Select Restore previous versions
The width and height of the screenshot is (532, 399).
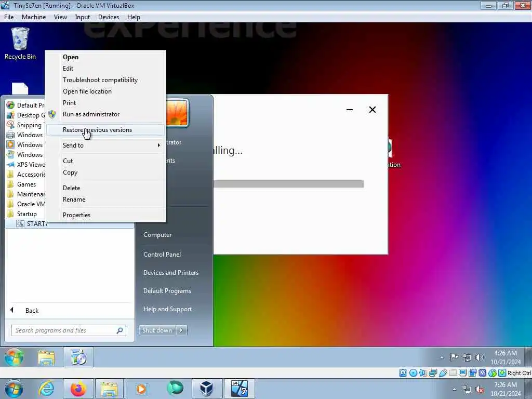click(x=105, y=129)
